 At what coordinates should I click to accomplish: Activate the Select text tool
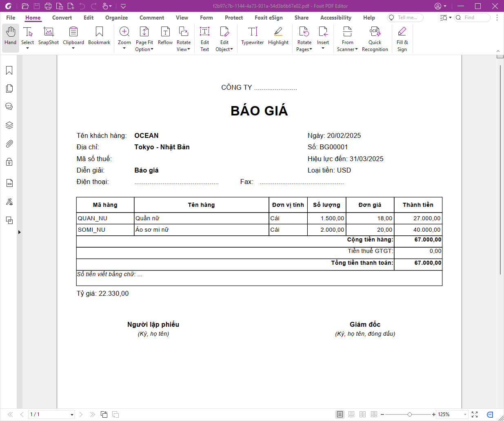[28, 35]
